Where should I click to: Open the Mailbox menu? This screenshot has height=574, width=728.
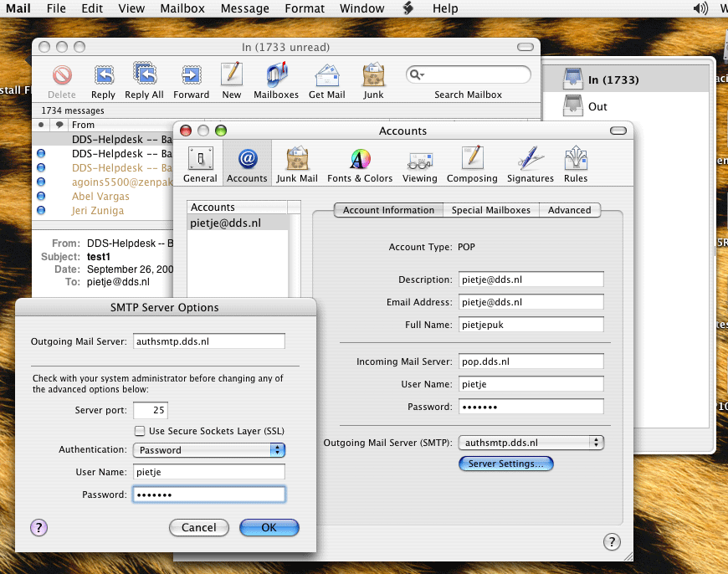[x=182, y=8]
